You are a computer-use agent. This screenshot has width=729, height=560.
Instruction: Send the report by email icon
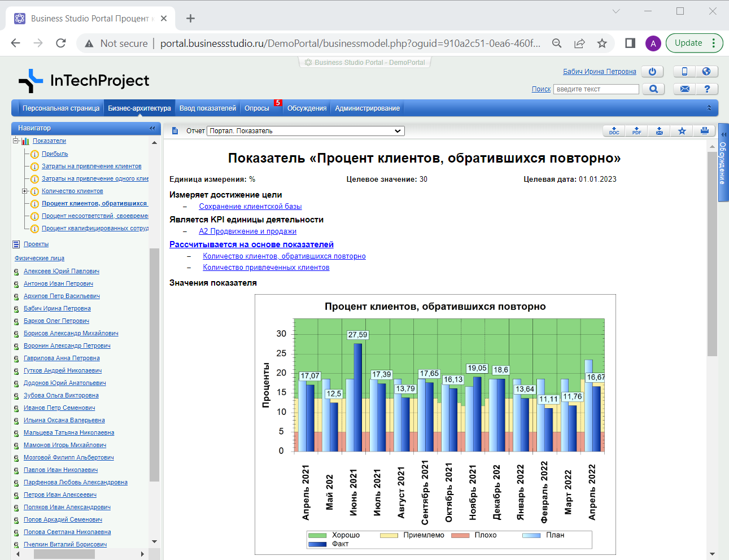coord(659,131)
